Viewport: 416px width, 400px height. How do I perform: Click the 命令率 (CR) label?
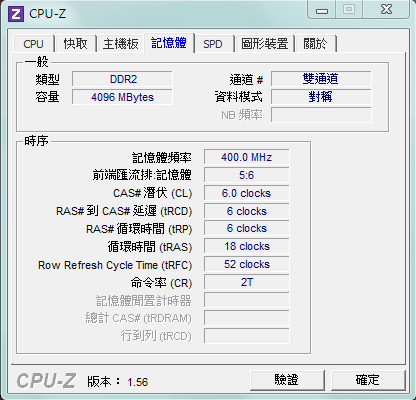click(162, 283)
